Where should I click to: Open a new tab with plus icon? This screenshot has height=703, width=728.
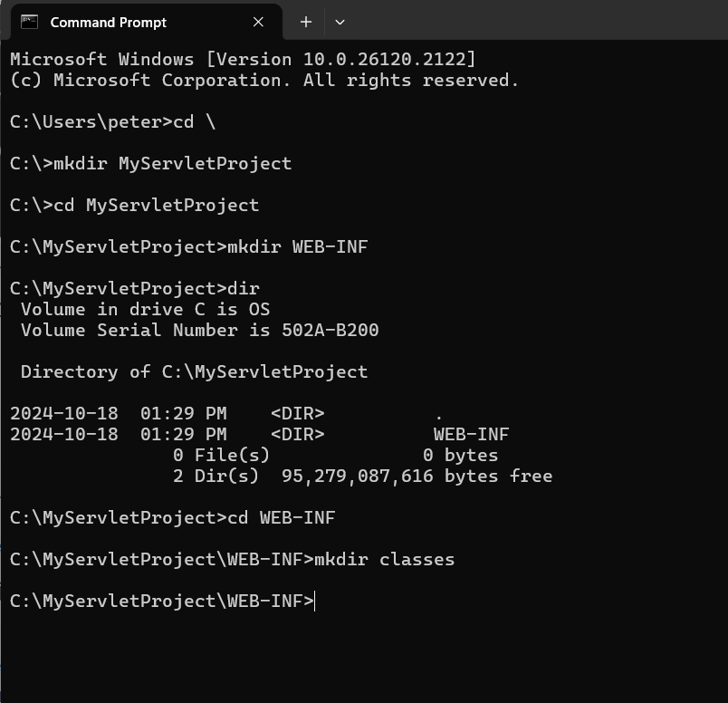(305, 22)
